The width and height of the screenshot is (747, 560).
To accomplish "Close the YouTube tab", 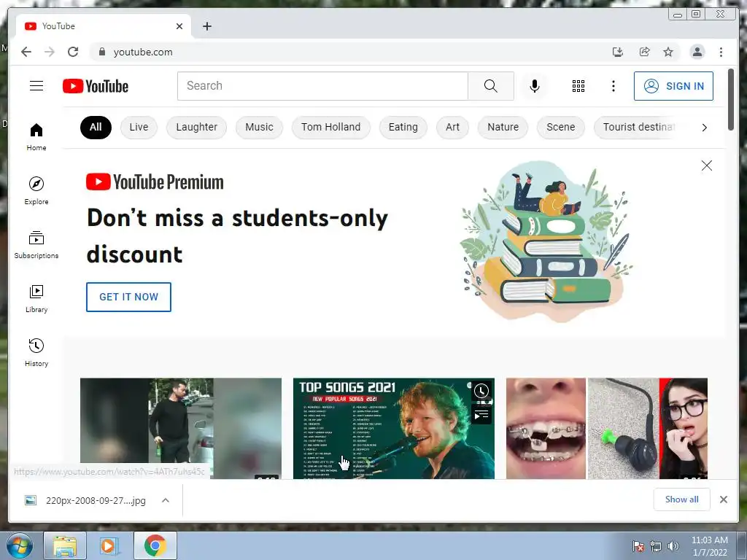I will [179, 26].
